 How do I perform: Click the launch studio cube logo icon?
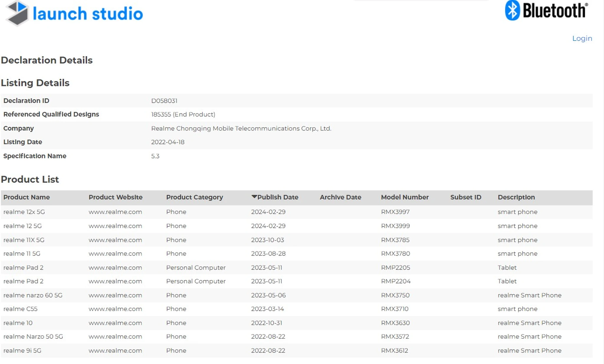click(x=17, y=13)
